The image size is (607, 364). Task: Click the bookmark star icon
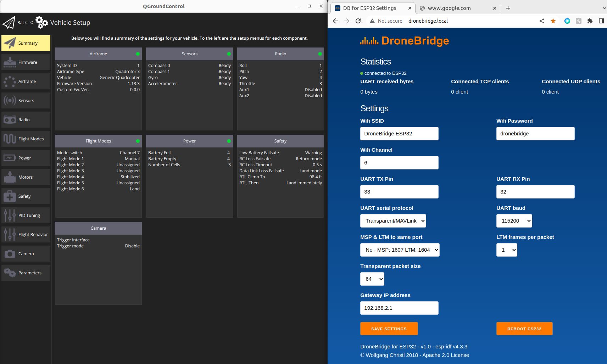click(553, 21)
